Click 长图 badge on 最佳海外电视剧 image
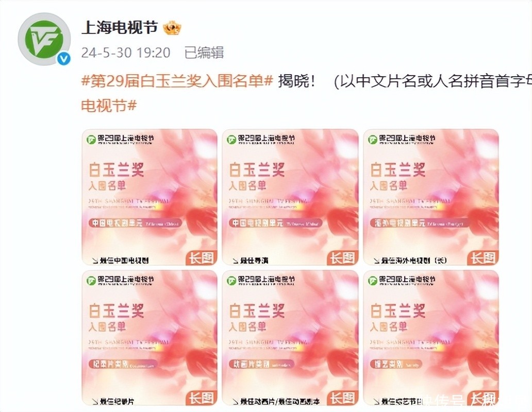The image size is (532, 412). [483, 258]
